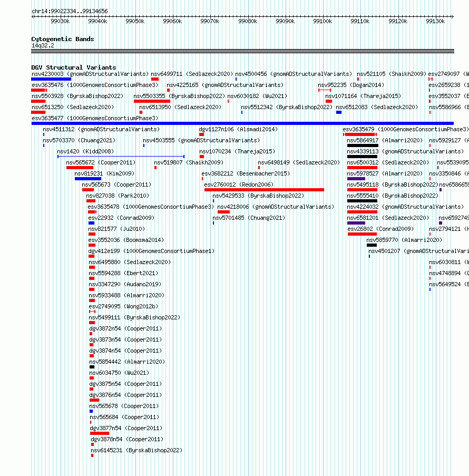Select nsv6034750 (Wu2021) label
Viewport: 469px width, 476px height.
tap(119, 373)
